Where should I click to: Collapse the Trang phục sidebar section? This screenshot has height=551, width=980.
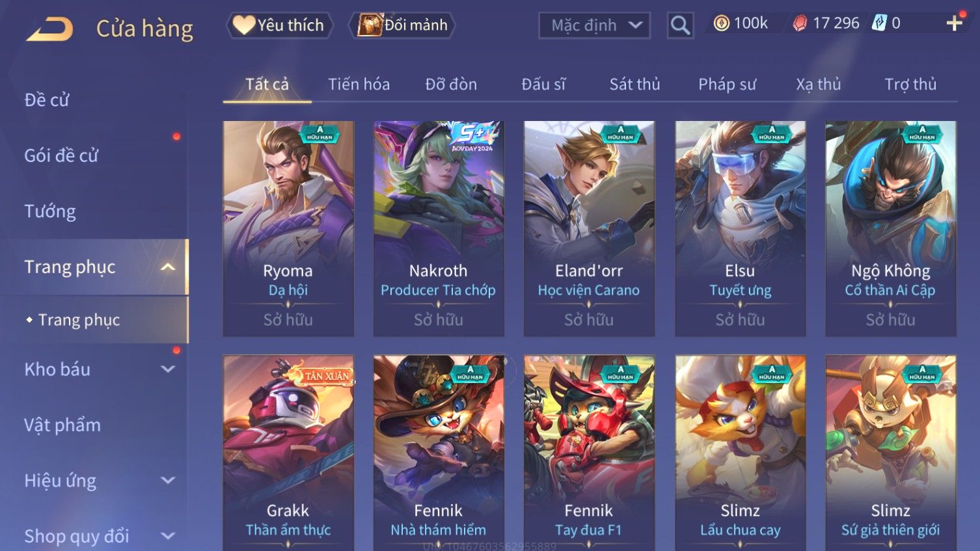(x=168, y=267)
